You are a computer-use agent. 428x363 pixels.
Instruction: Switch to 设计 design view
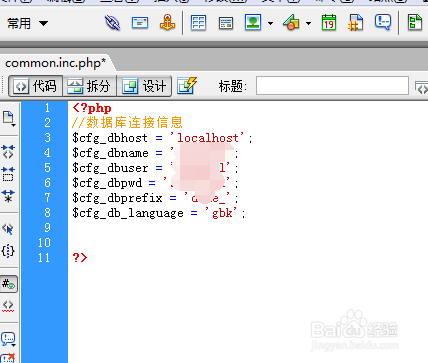(x=144, y=86)
